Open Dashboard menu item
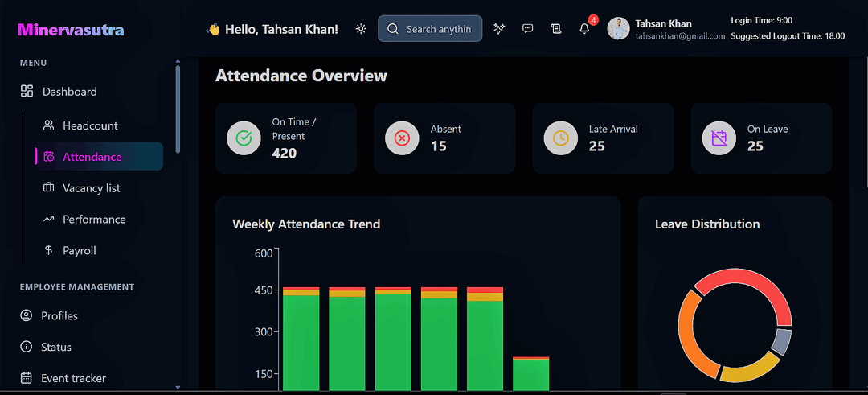Image resolution: width=868 pixels, height=395 pixels. click(70, 92)
